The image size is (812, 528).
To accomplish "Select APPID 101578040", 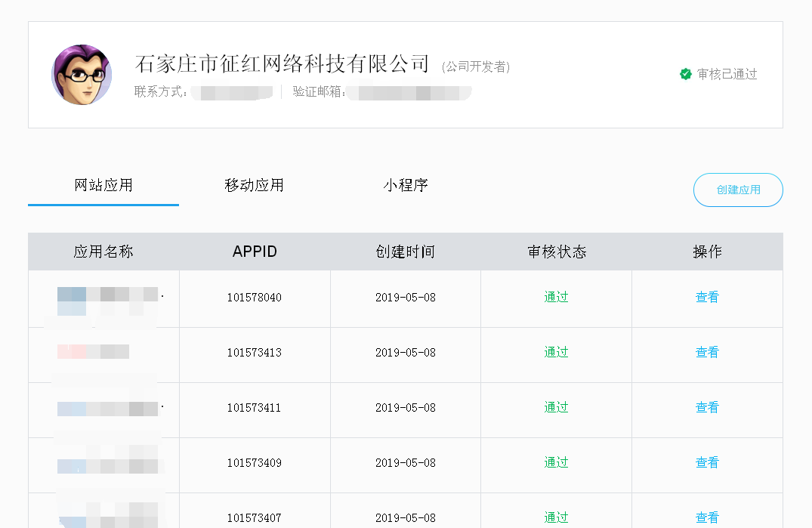I will (255, 298).
